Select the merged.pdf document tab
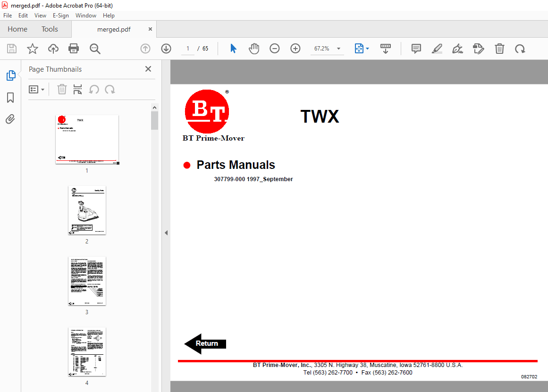Viewport: 548px width, 392px height. [114, 29]
